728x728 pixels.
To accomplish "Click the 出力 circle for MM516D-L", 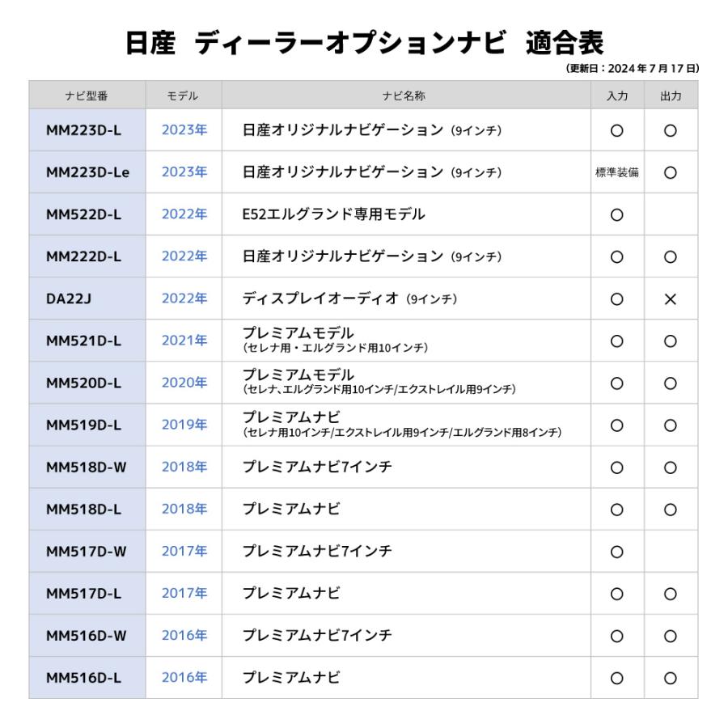I will [670, 678].
